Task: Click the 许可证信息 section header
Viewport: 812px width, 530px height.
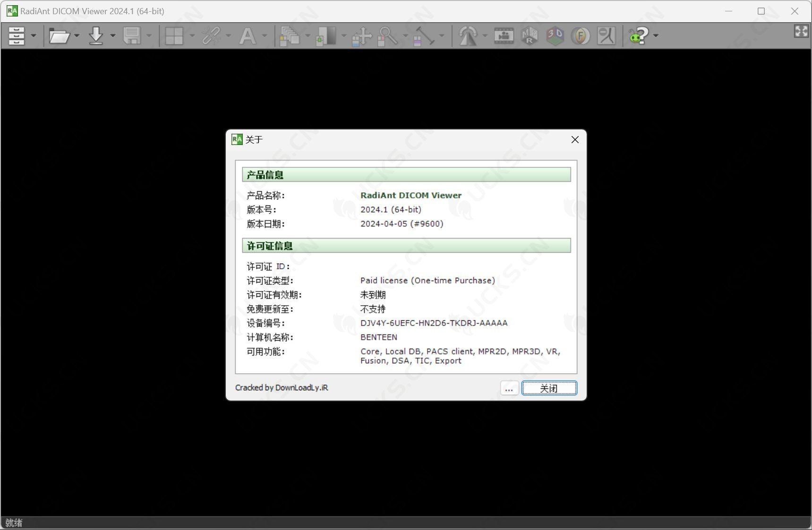Action: (406, 246)
